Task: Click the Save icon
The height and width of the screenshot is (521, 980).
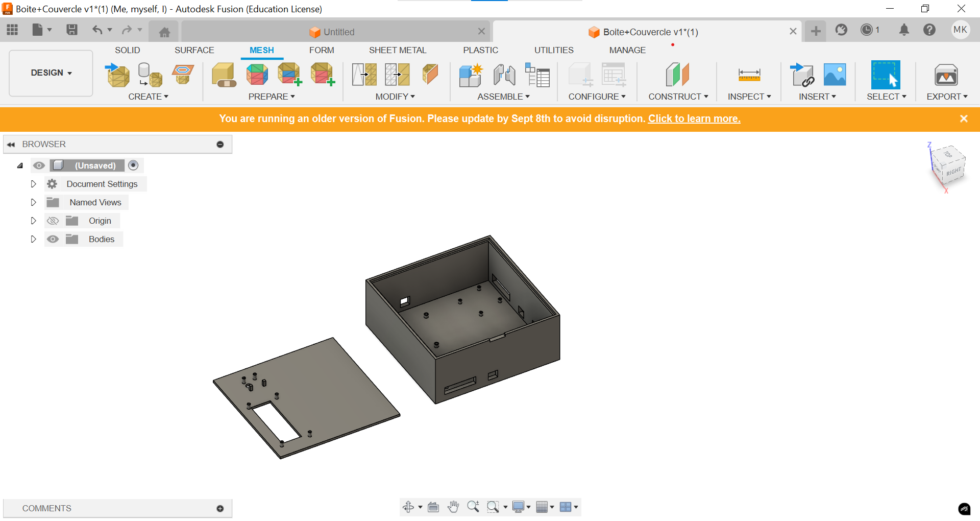Action: 72,30
